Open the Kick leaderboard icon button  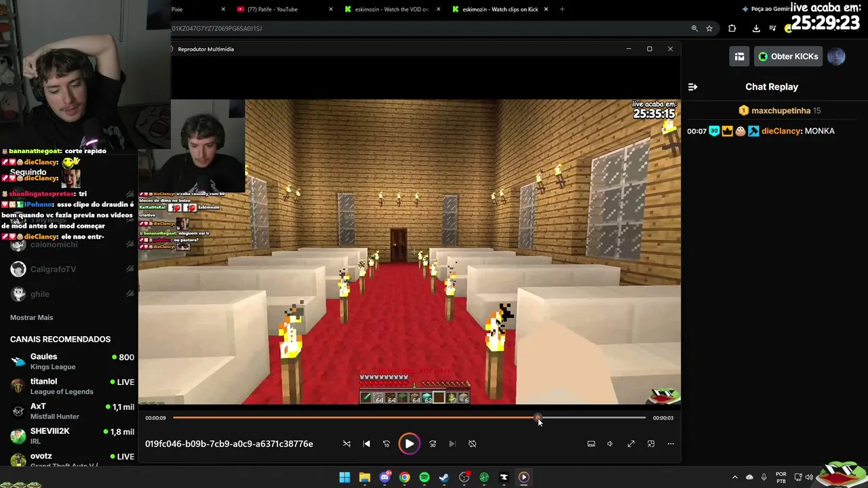click(739, 56)
